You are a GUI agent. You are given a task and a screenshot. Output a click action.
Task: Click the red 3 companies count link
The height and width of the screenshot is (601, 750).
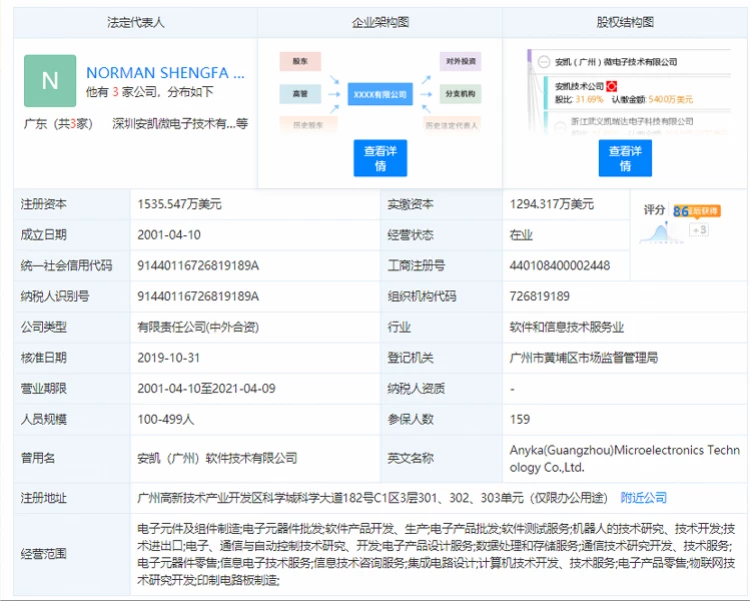pos(115,91)
